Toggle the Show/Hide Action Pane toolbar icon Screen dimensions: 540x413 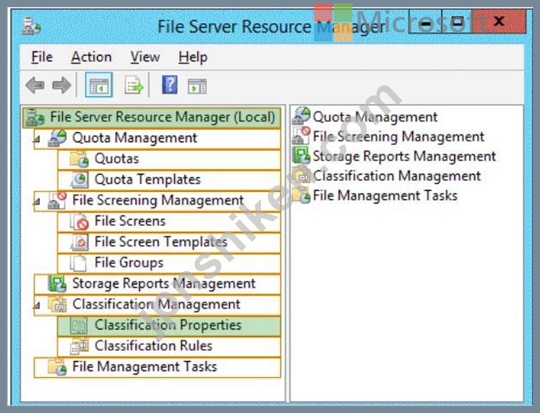click(x=197, y=86)
